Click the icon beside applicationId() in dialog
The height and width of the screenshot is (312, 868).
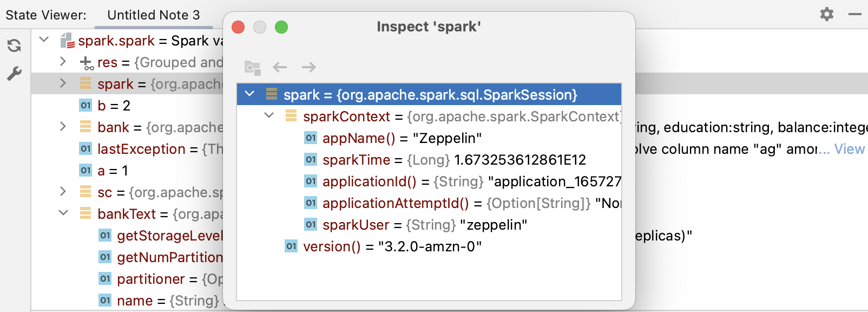pyautogui.click(x=311, y=181)
